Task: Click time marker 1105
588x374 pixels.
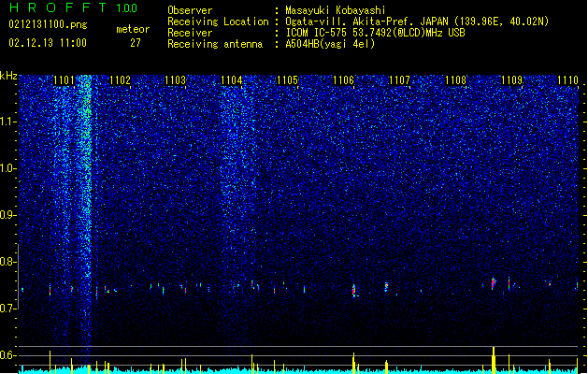Action: [x=288, y=80]
